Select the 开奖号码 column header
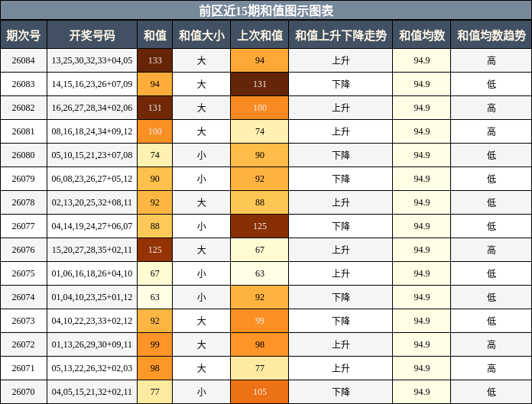Screen dimensions: 532x404 (x=92, y=35)
